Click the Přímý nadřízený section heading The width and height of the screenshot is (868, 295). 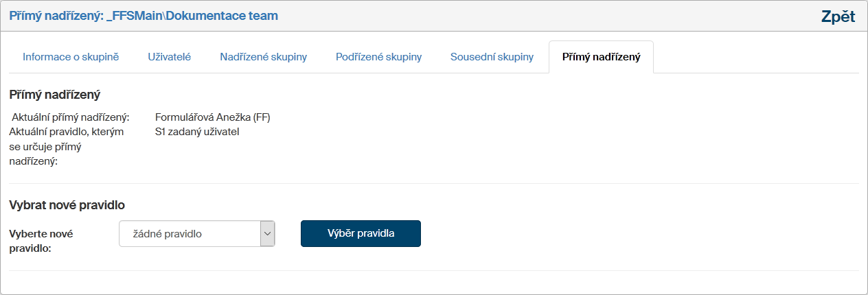(55, 95)
